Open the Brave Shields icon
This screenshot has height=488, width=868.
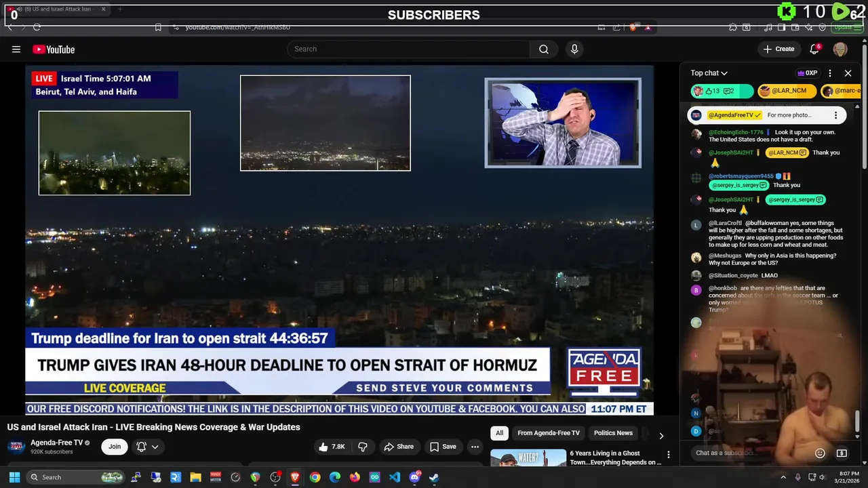click(633, 27)
